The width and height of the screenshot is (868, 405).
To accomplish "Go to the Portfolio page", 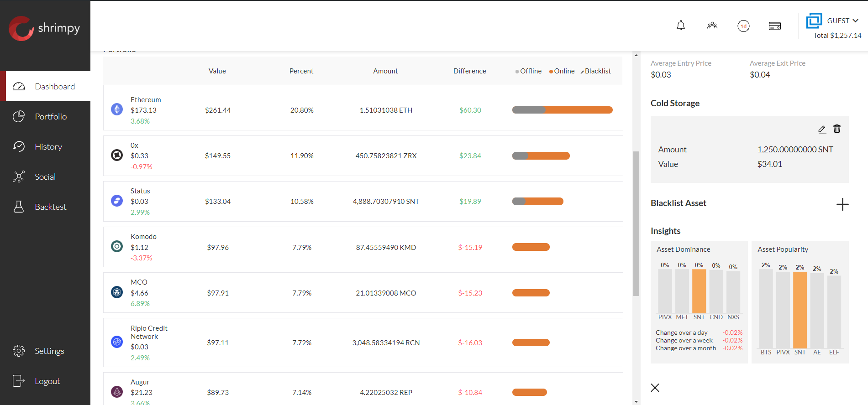I will coord(45,116).
